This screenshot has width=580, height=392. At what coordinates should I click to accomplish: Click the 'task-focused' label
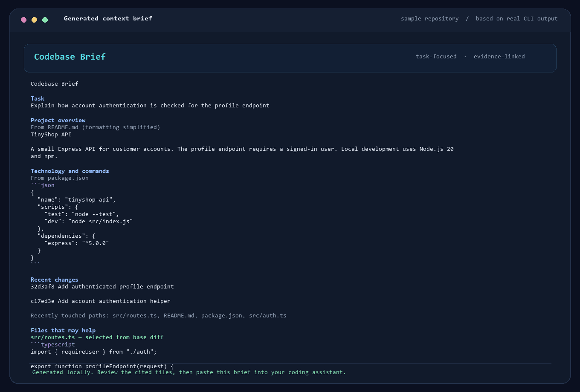(436, 56)
